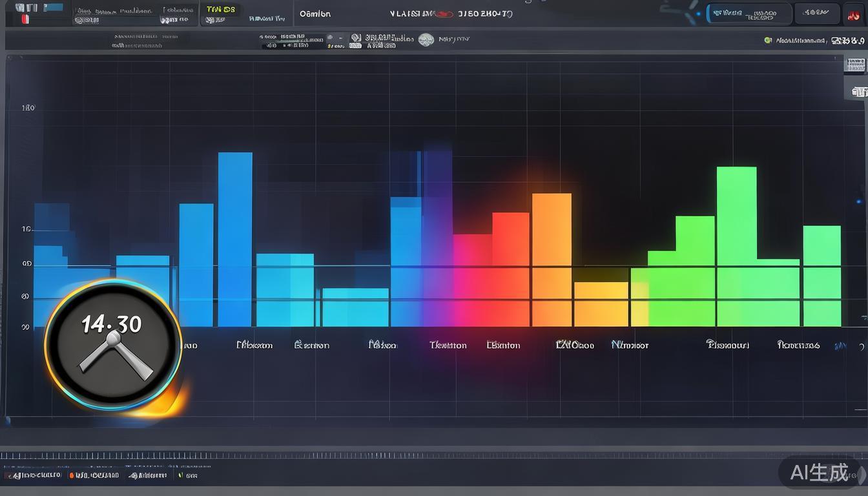Screen dimensions: 868x496
Task: Click the orange dot in bottom bar
Action: [x=72, y=475]
